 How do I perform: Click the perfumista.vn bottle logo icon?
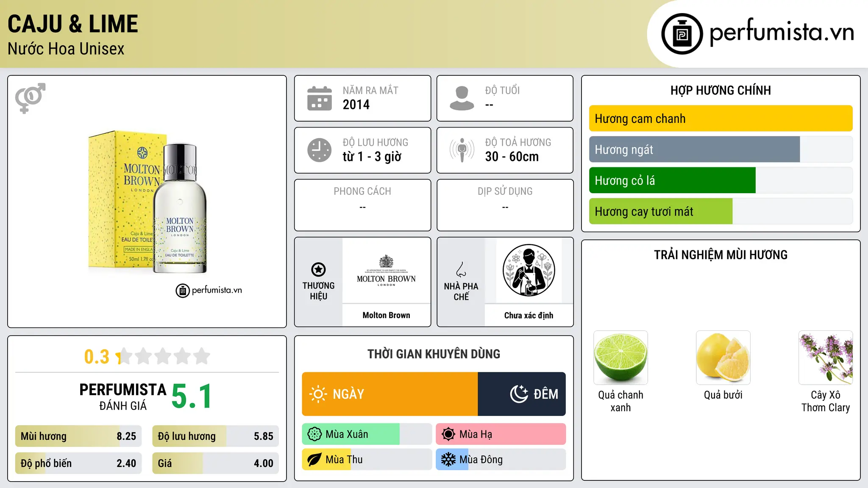[x=682, y=33]
